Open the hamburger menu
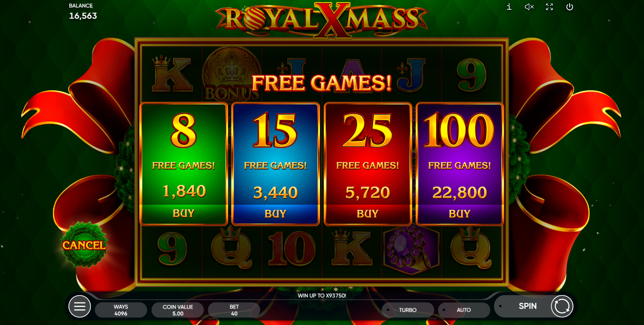 [79, 306]
